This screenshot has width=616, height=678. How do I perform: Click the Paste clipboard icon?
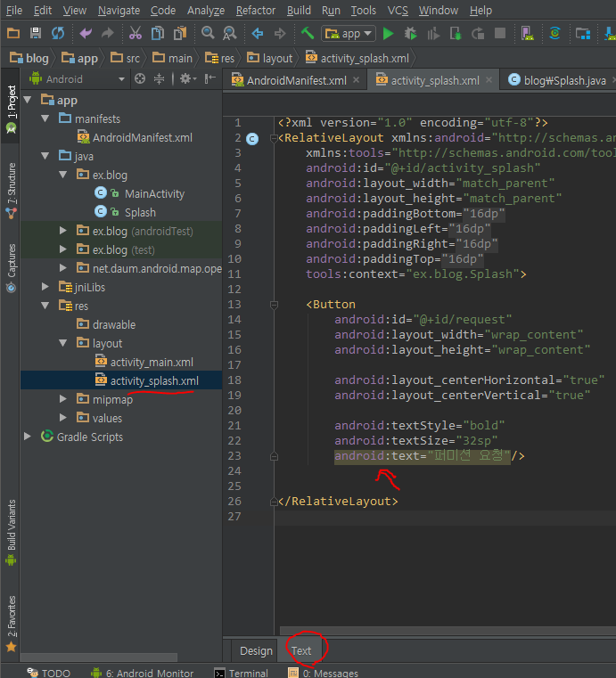(180, 33)
